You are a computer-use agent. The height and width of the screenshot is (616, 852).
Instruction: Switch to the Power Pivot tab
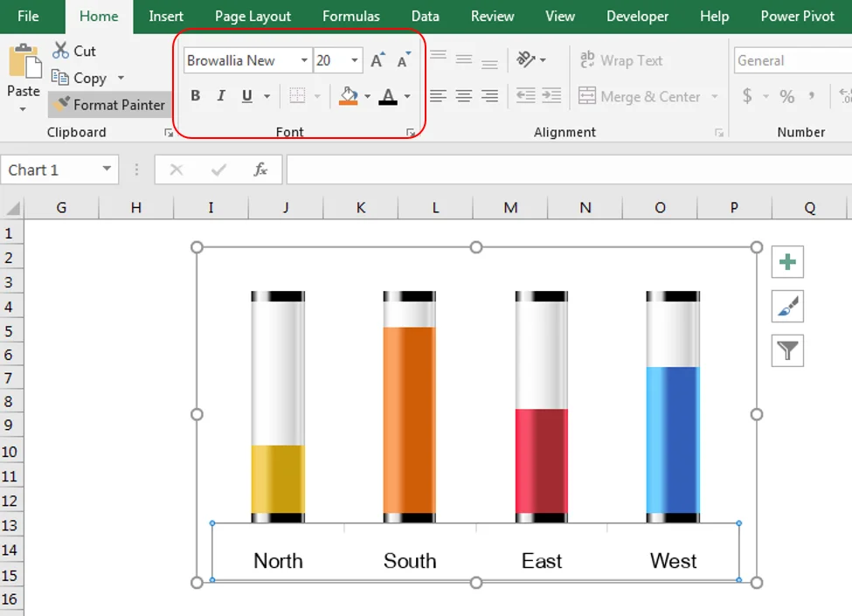(797, 17)
